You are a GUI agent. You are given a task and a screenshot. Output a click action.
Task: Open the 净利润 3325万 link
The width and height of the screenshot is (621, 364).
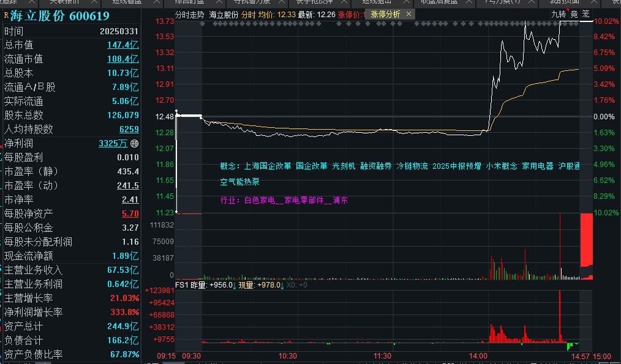pyautogui.click(x=113, y=143)
